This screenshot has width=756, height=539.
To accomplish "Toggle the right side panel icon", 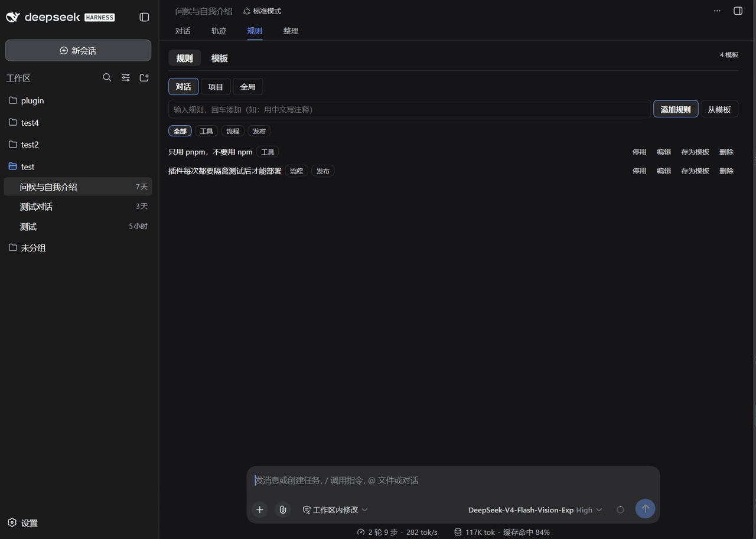I will coord(738,11).
